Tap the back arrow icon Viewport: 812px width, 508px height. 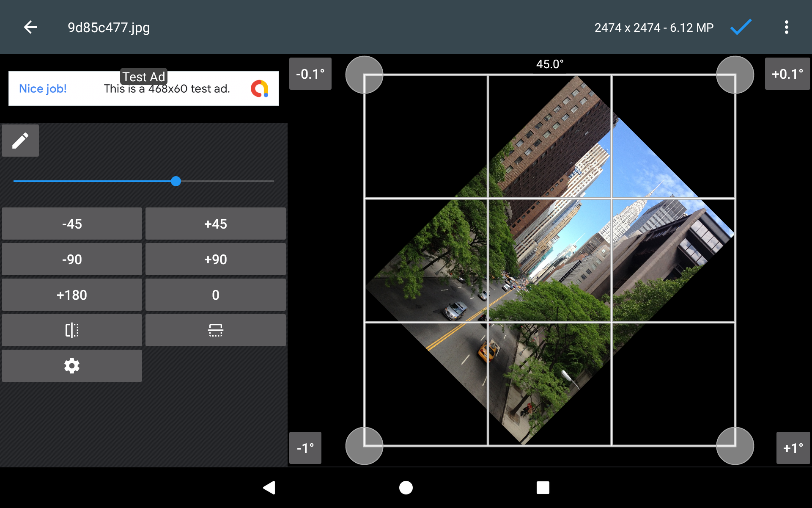30,28
